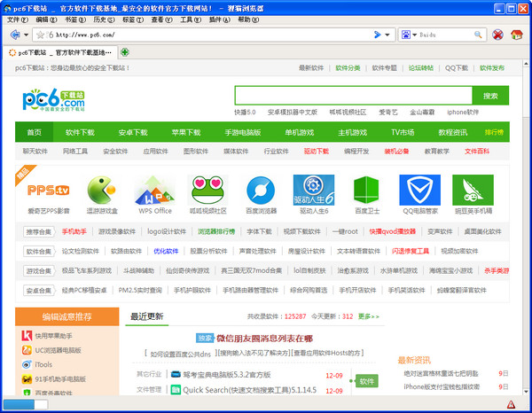Click the QQ下载 top link
The height and width of the screenshot is (413, 532).
tap(457, 68)
